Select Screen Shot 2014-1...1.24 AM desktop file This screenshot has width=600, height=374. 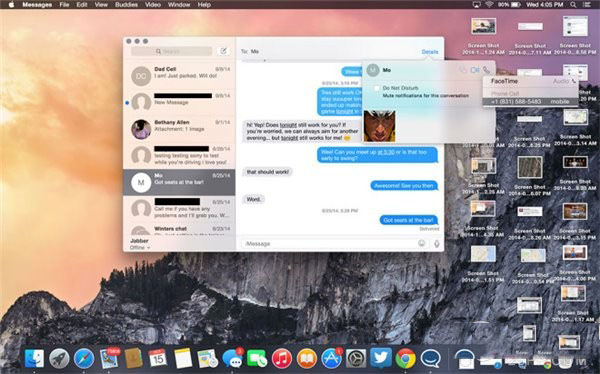[x=483, y=37]
